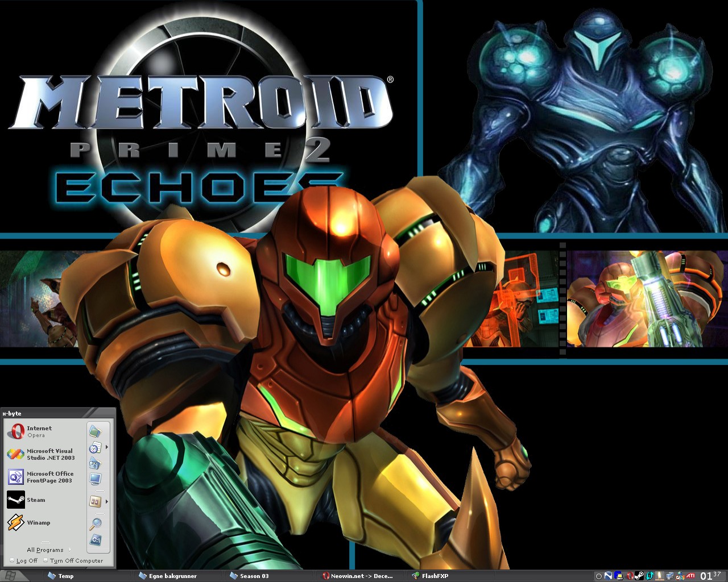The width and height of the screenshot is (728, 582).
Task: Click the cyan sync arrows tray icon
Action: (650, 576)
